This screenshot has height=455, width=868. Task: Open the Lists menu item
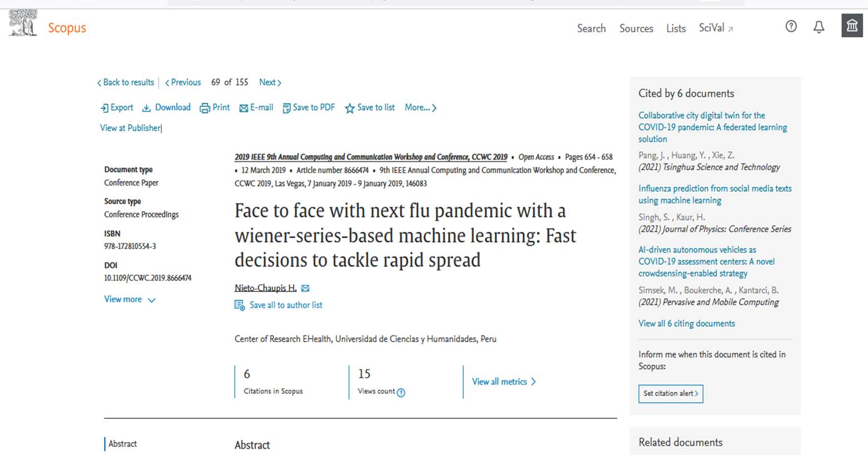pyautogui.click(x=676, y=28)
